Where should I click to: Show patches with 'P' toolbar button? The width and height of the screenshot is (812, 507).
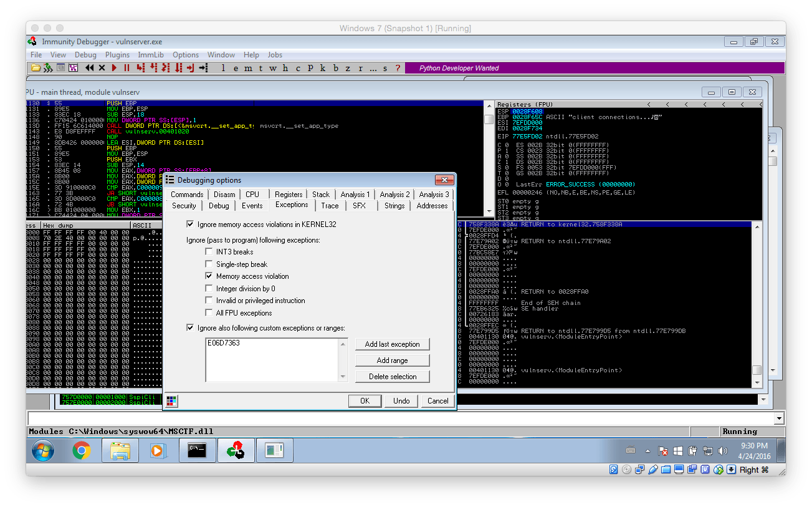(310, 68)
